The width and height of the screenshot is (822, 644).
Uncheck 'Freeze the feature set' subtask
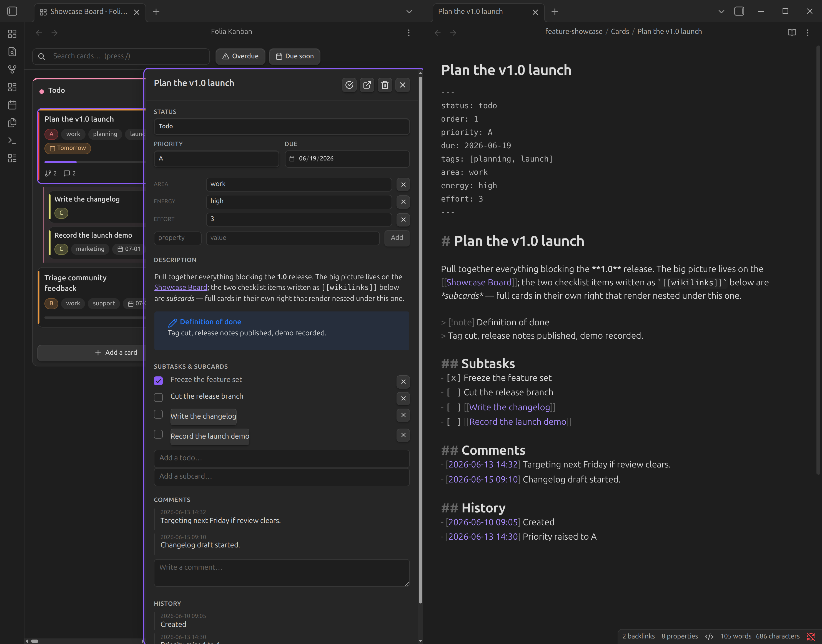pyautogui.click(x=158, y=381)
